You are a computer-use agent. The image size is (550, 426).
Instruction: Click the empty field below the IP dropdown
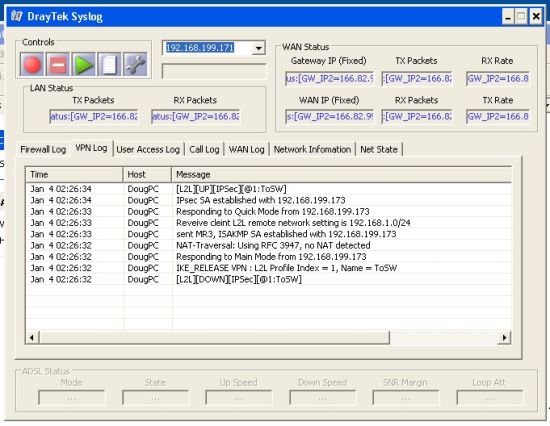click(214, 71)
